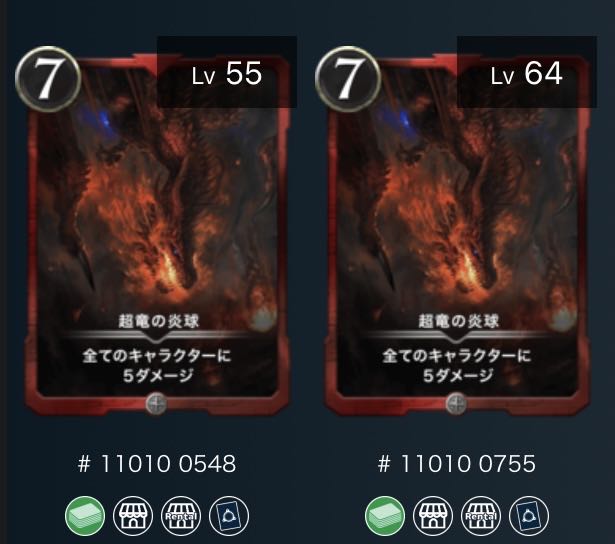Click serial number # 11010 0548

(157, 464)
